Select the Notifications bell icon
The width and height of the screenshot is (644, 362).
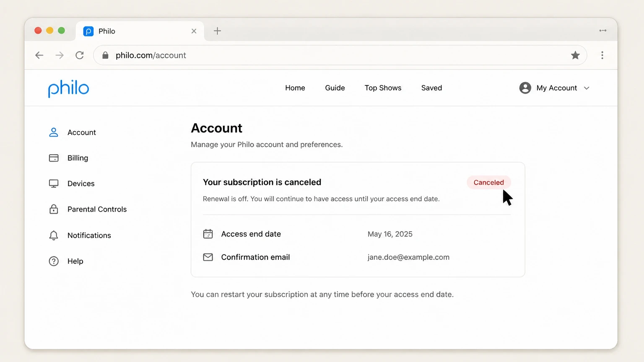pos(54,235)
